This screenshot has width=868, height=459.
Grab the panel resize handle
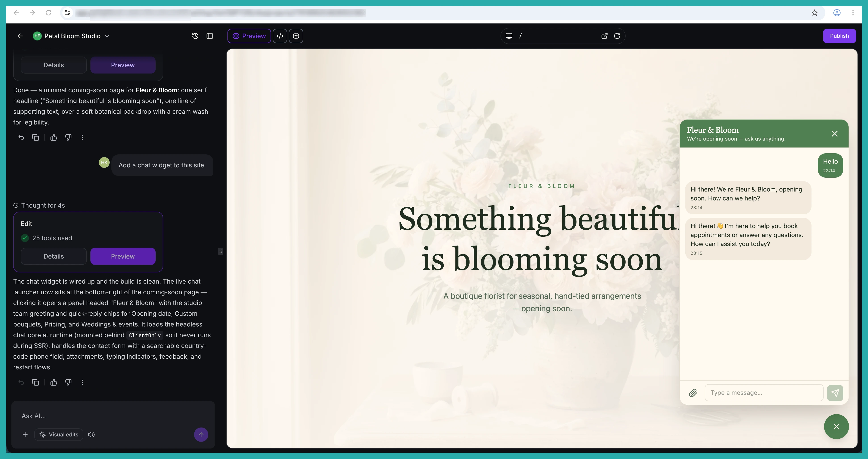point(220,251)
